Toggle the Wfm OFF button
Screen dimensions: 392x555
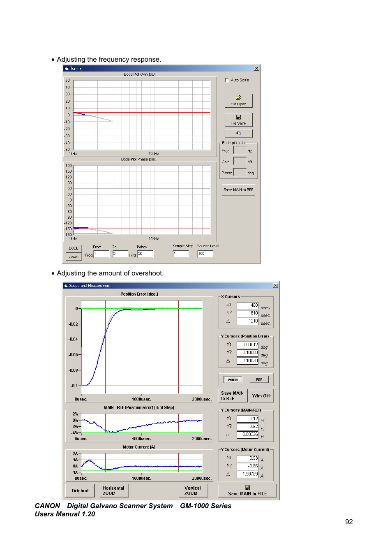(x=262, y=395)
